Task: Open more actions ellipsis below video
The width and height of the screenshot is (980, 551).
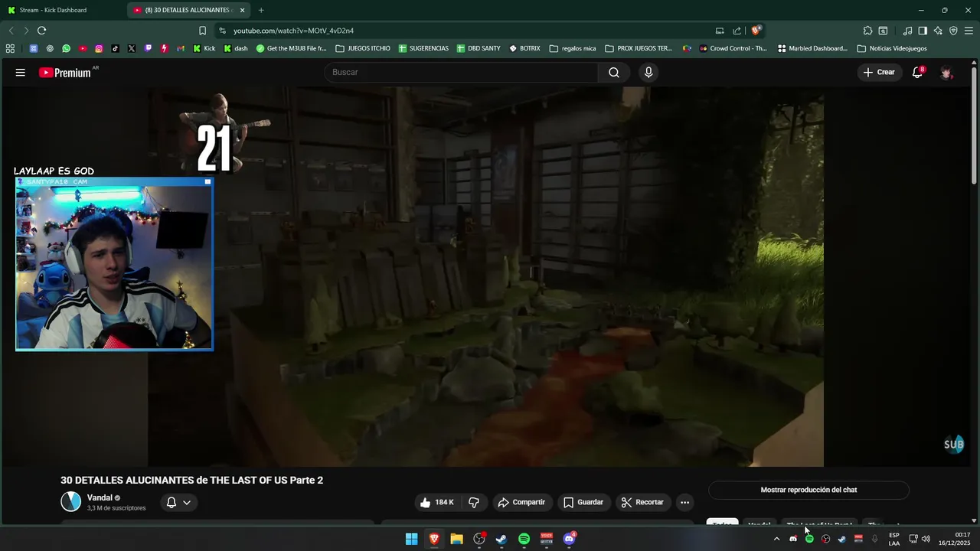Action: 684,502
